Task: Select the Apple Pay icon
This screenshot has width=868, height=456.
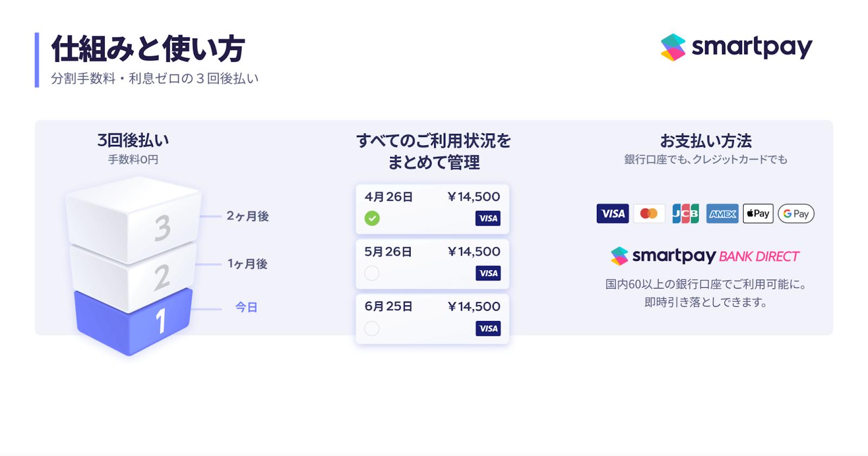Action: pyautogui.click(x=758, y=214)
